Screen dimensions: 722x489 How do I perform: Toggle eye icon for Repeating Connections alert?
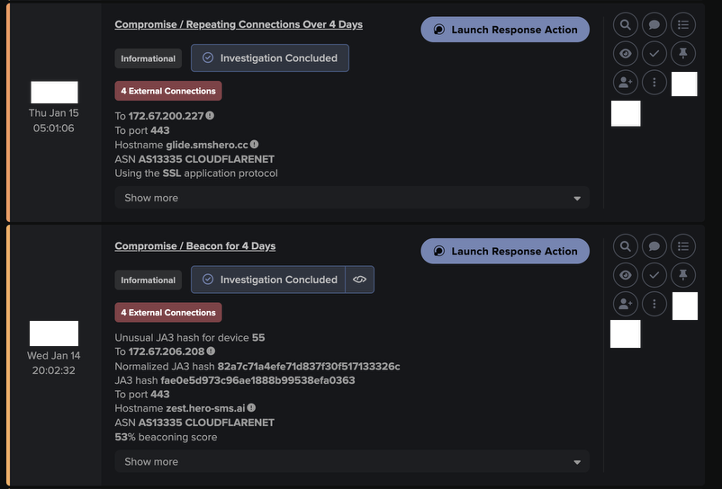click(625, 54)
